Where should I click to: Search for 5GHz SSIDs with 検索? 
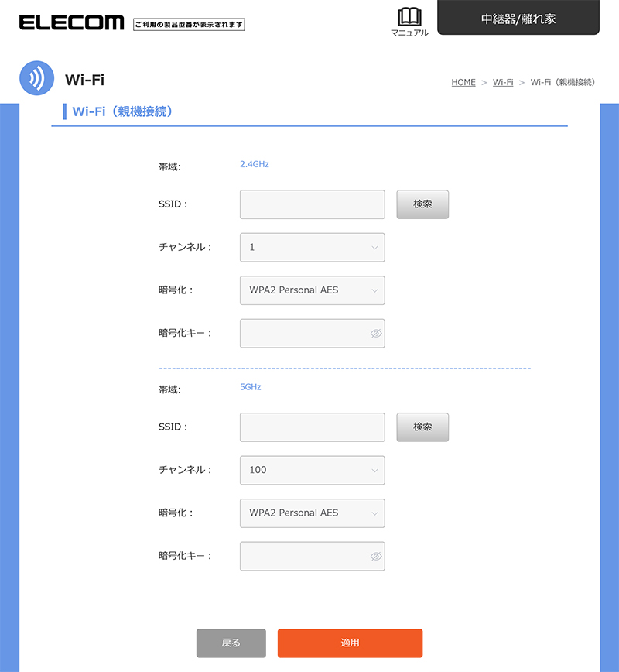click(422, 427)
